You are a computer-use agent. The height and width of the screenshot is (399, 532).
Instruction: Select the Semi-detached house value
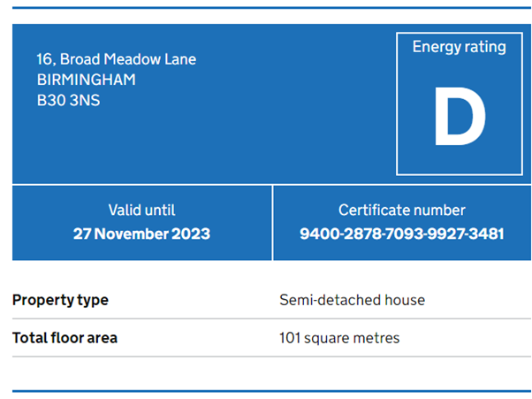(x=353, y=300)
